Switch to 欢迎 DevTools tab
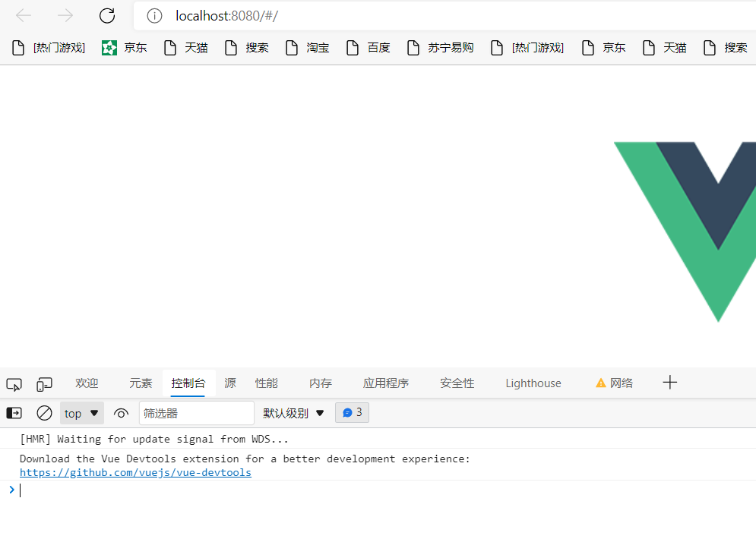Screen dimensions: 756x539 tap(87, 383)
